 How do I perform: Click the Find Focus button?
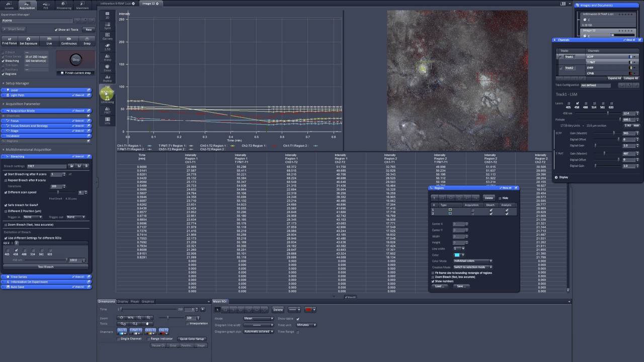pyautogui.click(x=10, y=41)
